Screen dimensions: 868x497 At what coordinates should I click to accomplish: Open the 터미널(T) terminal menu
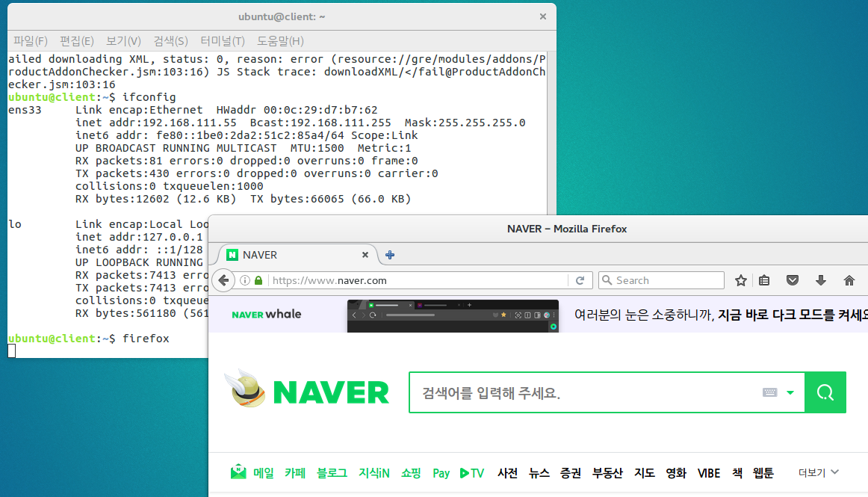pos(223,41)
